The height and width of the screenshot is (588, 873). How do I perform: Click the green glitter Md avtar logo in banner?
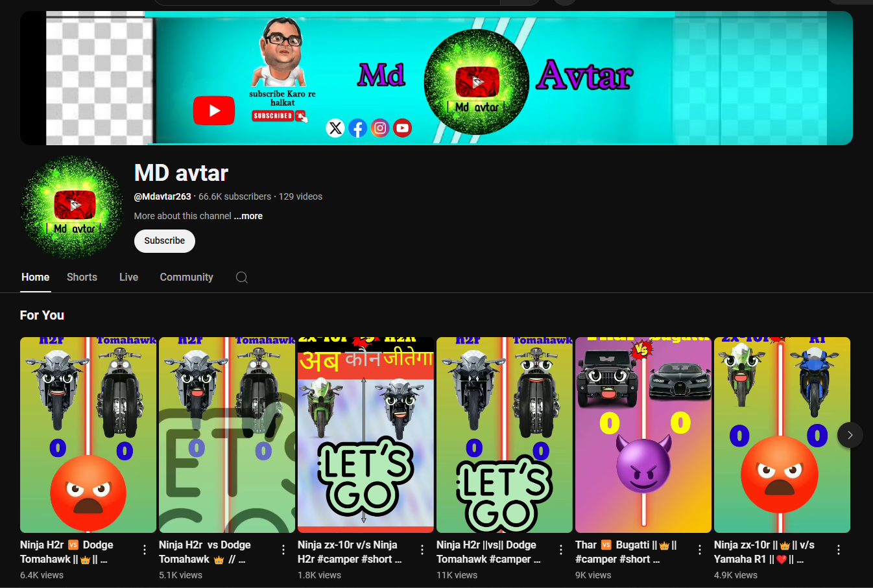click(477, 82)
